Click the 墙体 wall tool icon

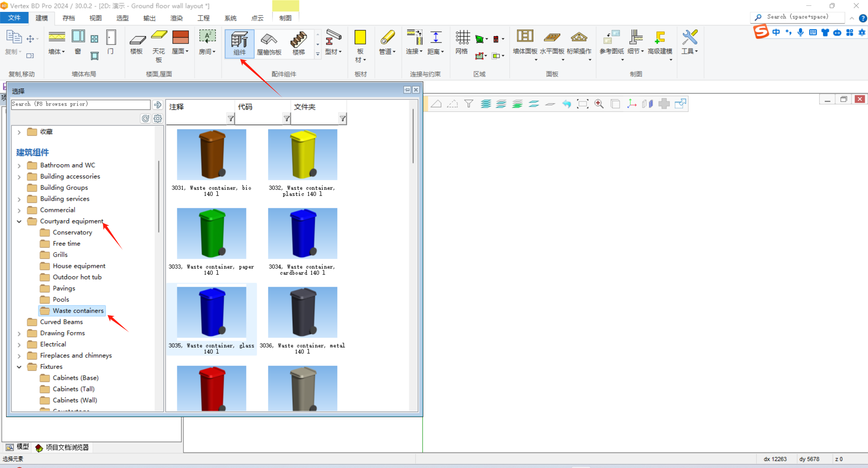coord(57,37)
